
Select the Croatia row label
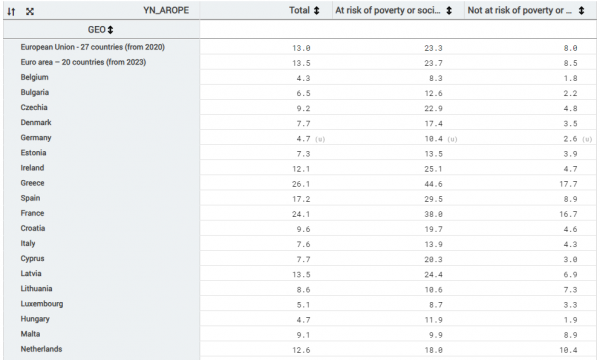pyautogui.click(x=33, y=228)
